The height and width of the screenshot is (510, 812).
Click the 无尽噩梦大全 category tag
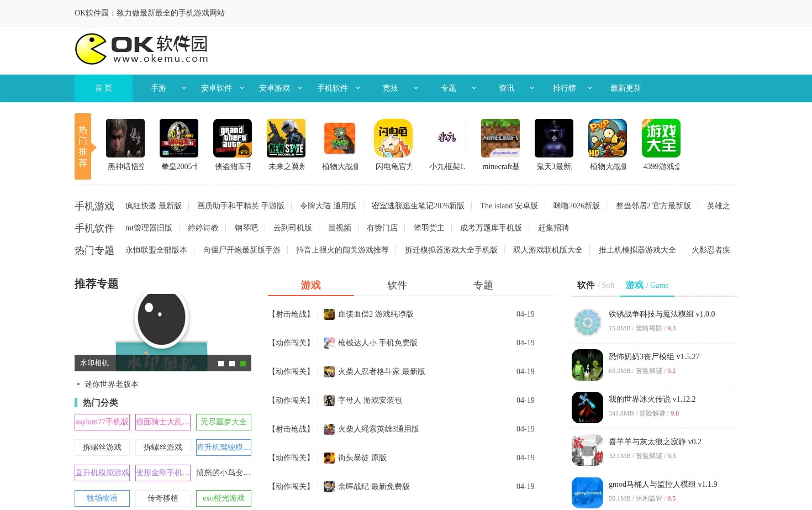click(224, 422)
